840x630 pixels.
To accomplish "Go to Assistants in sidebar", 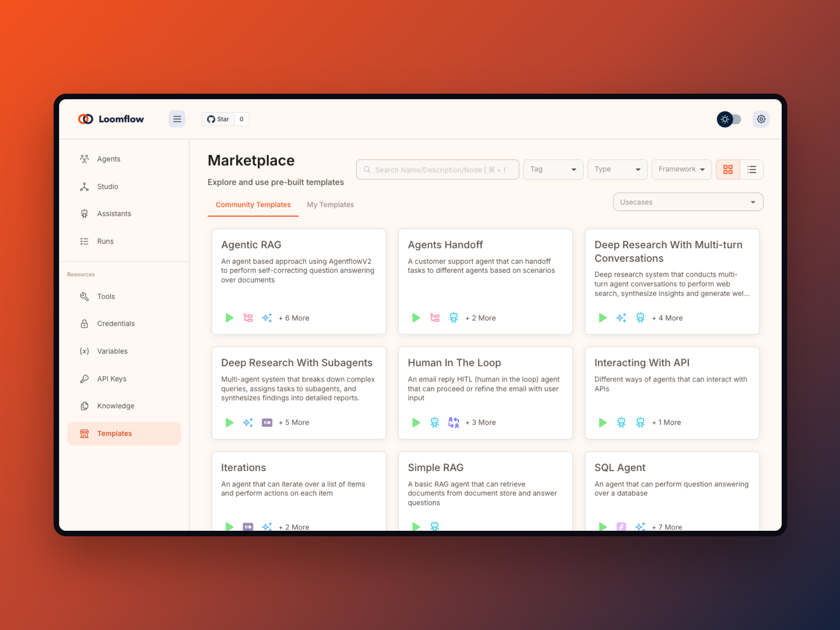I will coord(124,214).
